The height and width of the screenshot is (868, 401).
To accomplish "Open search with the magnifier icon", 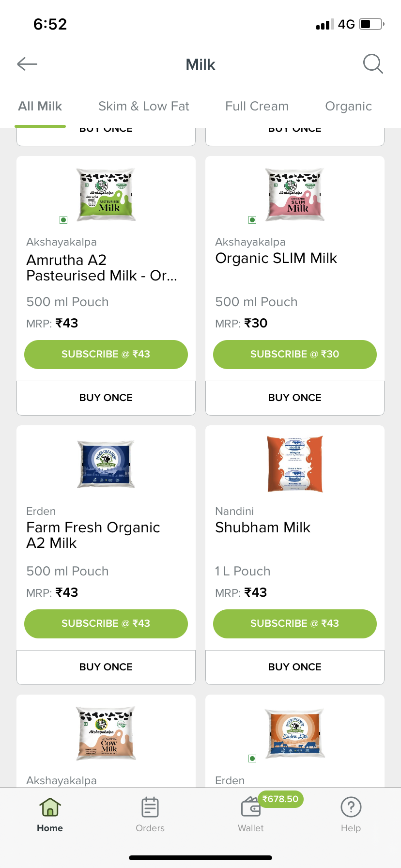I will [x=373, y=64].
